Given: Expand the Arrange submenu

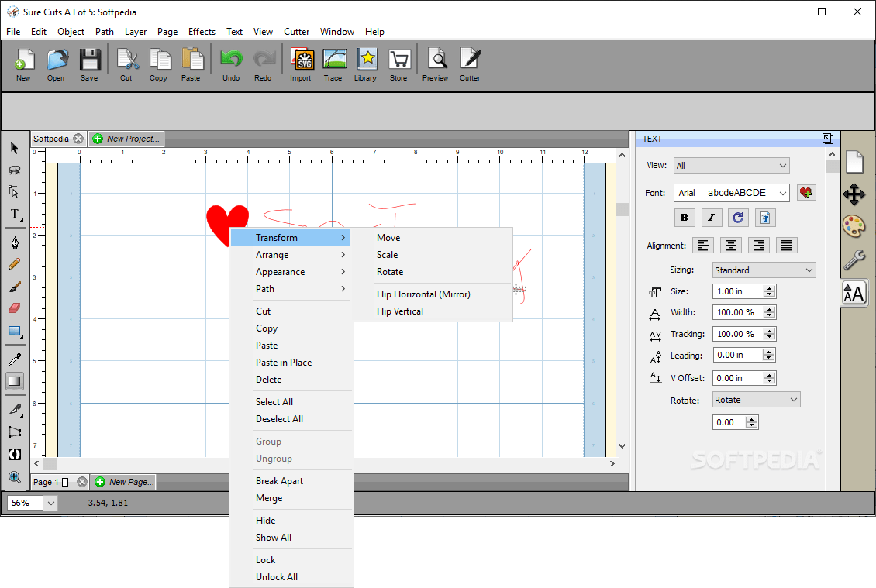Looking at the screenshot, I should click(x=291, y=255).
